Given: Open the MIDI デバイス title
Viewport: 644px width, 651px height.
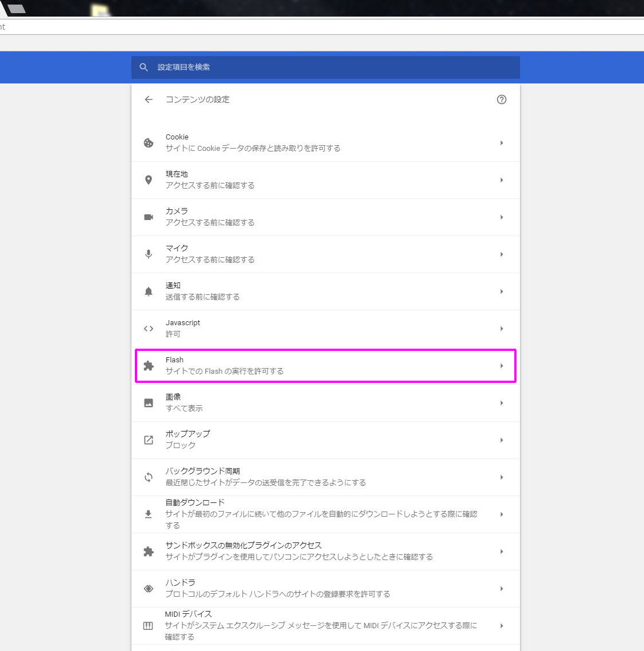Looking at the screenshot, I should [188, 614].
